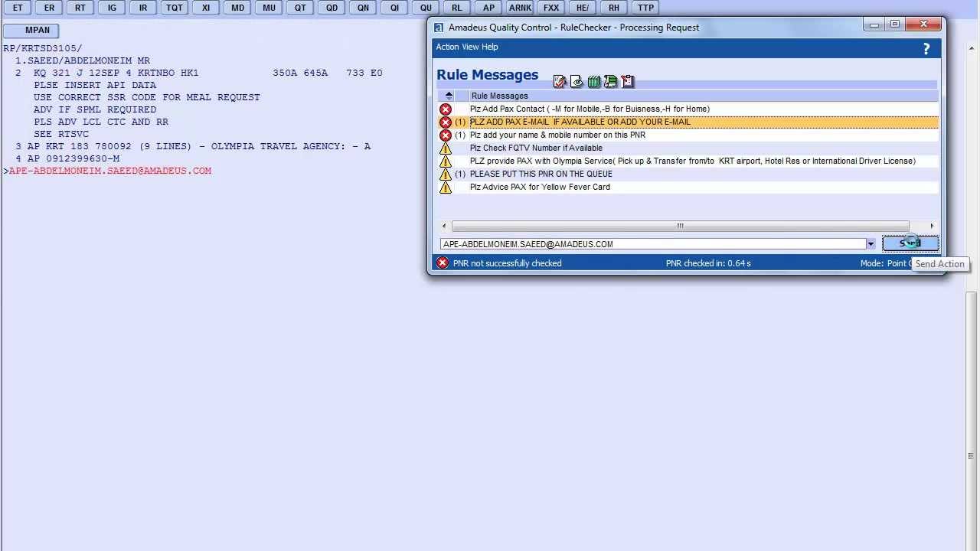Click the ARNK quick command button

pyautogui.click(x=520, y=8)
